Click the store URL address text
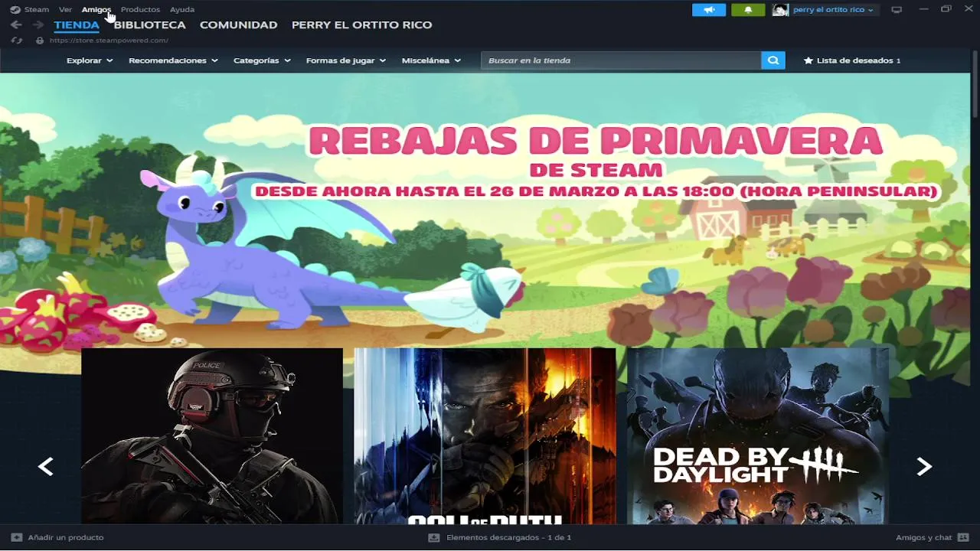The width and height of the screenshot is (980, 551). 109,41
